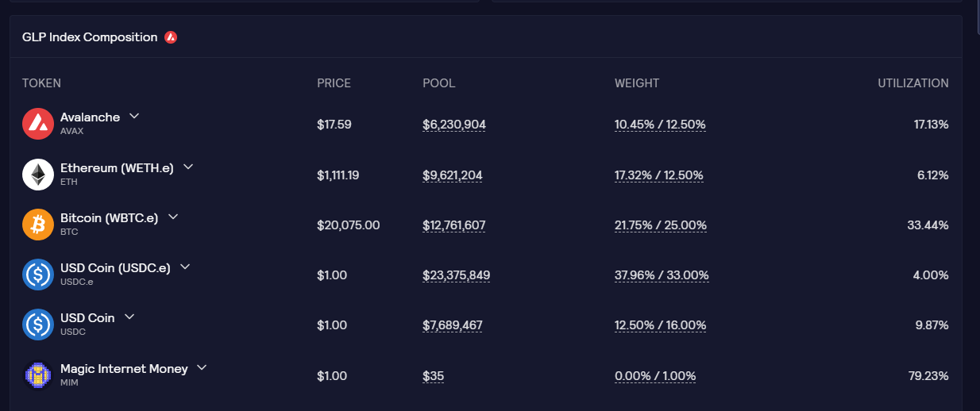Click the USDC pool value $7,689,467

pos(453,325)
